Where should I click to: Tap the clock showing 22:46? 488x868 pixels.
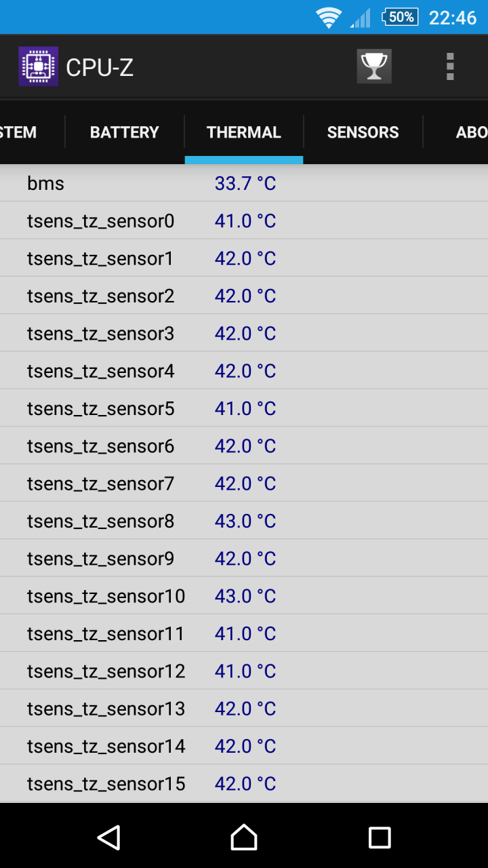[x=453, y=18]
